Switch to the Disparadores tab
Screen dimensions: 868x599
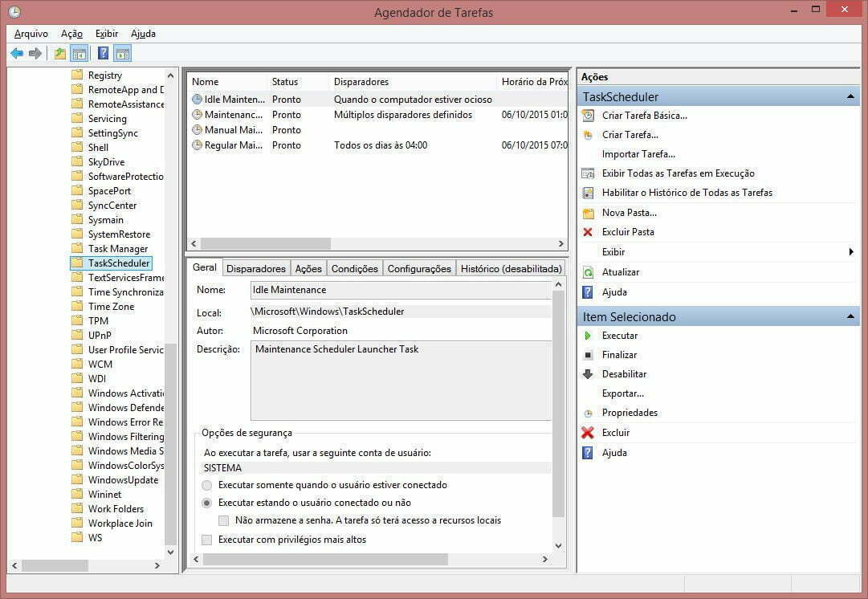click(256, 268)
